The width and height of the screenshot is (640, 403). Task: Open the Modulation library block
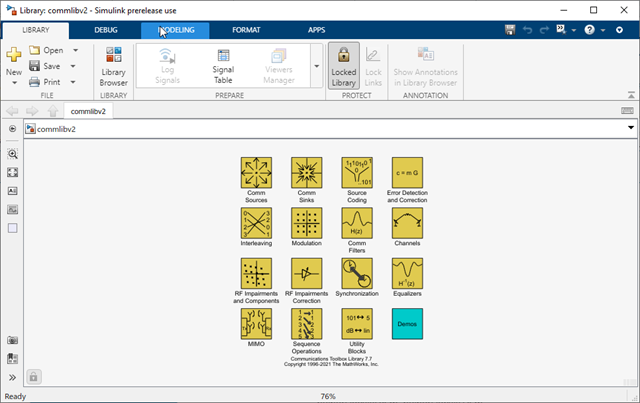pyautogui.click(x=307, y=223)
